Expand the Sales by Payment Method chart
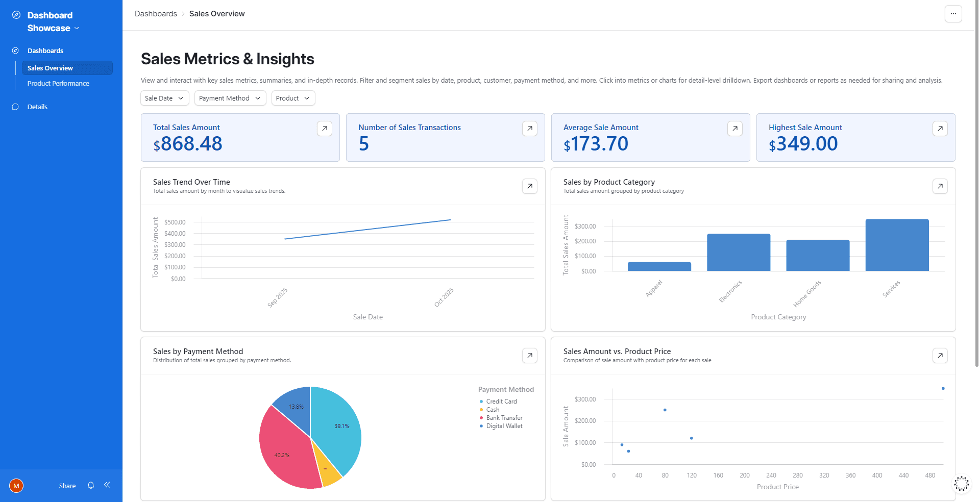Screen dimensions: 980x502 (x=529, y=356)
